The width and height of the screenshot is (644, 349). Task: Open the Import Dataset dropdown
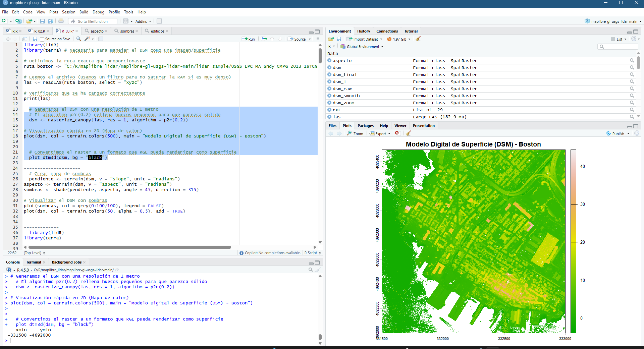[x=365, y=39]
